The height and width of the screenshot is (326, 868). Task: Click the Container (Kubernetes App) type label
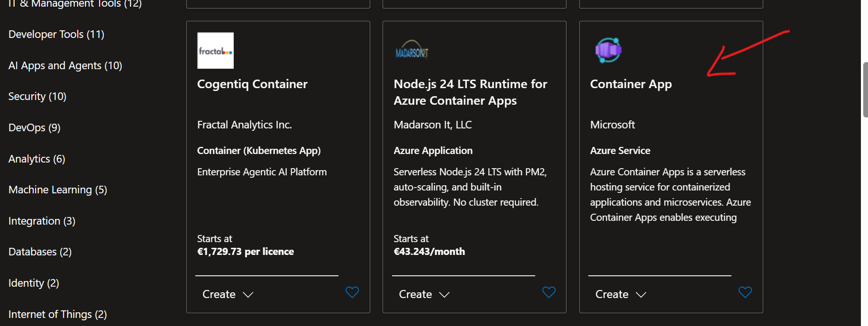tap(259, 151)
